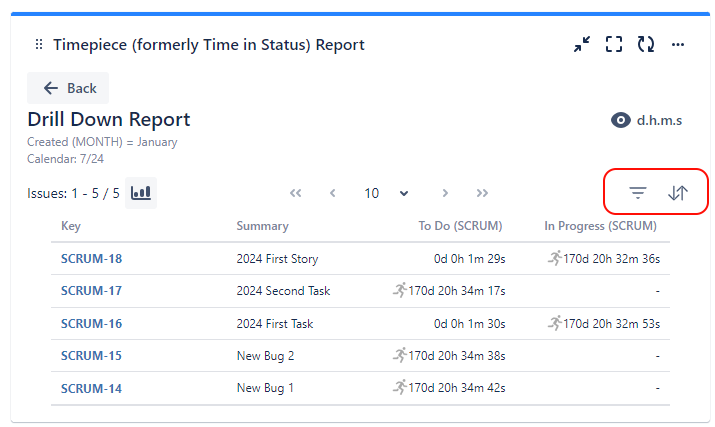This screenshot has width=715, height=427.
Task: Go to the first page of results
Action: pyautogui.click(x=295, y=193)
